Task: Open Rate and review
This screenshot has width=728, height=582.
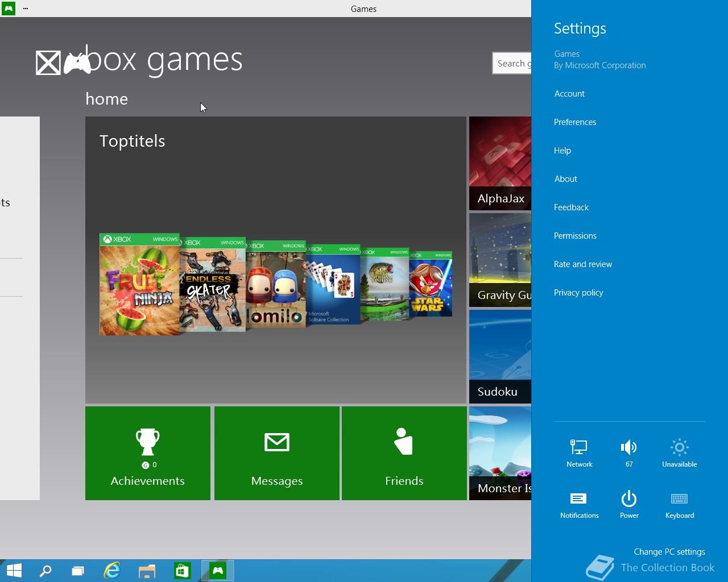Action: point(583,264)
